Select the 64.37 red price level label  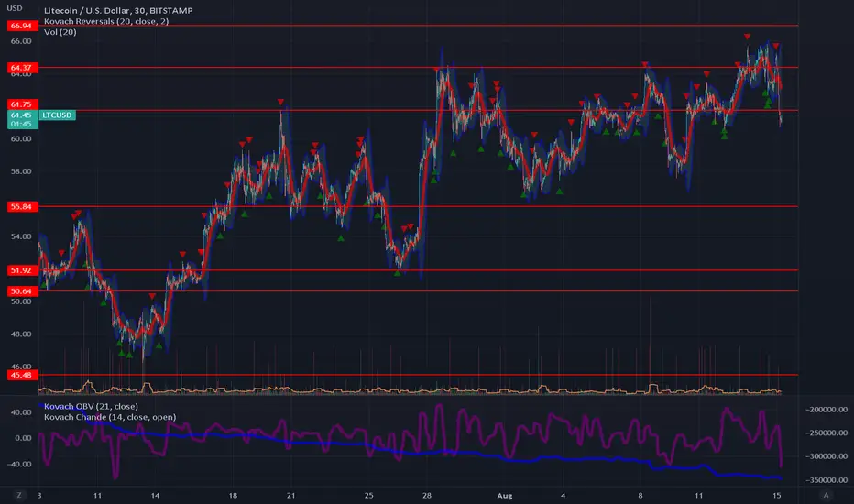pos(22,68)
